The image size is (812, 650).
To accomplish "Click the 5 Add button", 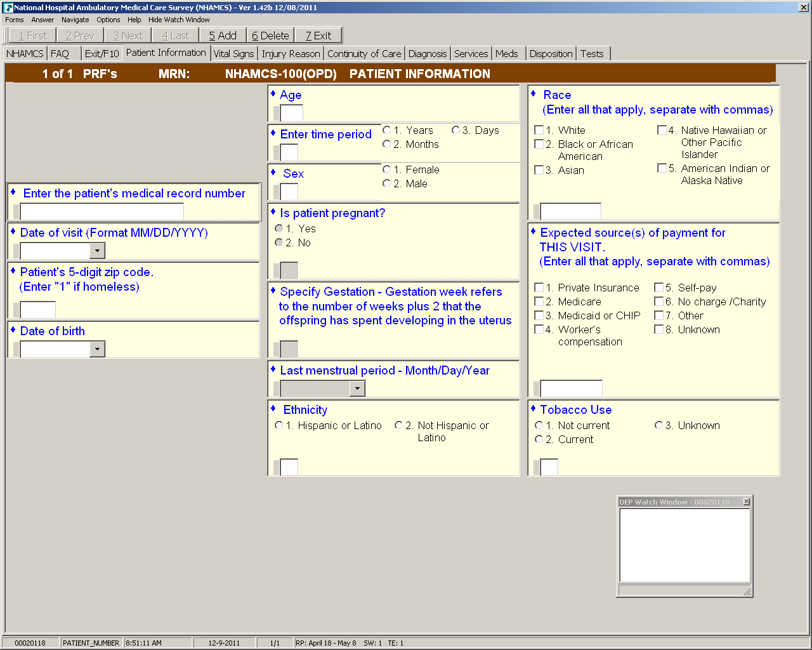I will click(x=223, y=36).
